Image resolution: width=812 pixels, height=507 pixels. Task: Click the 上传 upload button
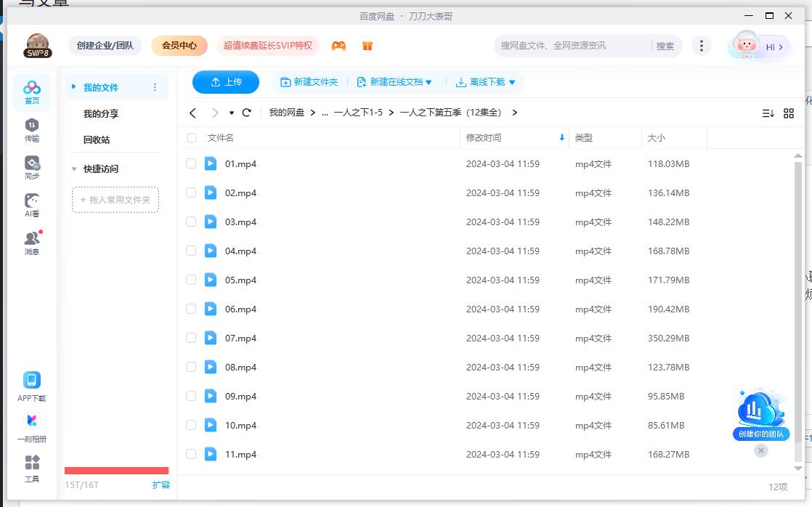pos(226,82)
